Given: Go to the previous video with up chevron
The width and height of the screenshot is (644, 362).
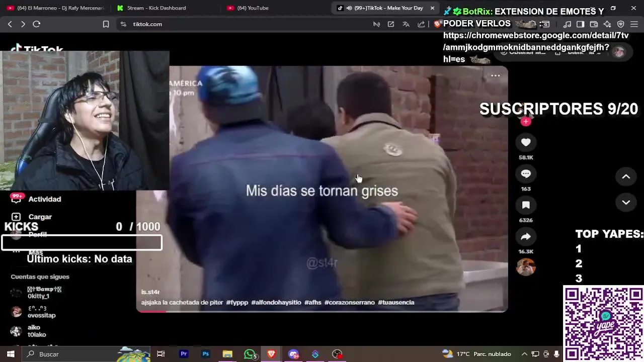Looking at the screenshot, I should (x=626, y=176).
